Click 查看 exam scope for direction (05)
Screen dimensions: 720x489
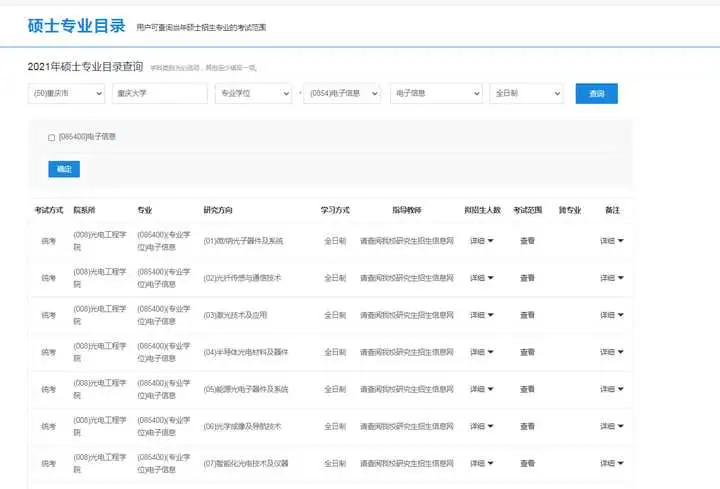pos(527,389)
